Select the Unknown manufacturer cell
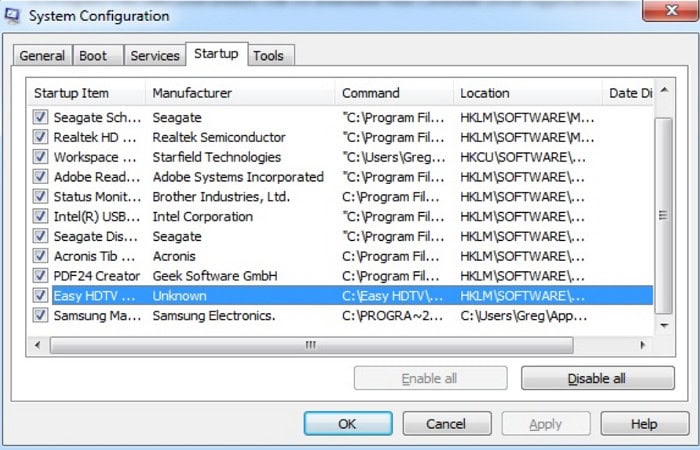Screen dimensions: 700x450 tap(179, 296)
